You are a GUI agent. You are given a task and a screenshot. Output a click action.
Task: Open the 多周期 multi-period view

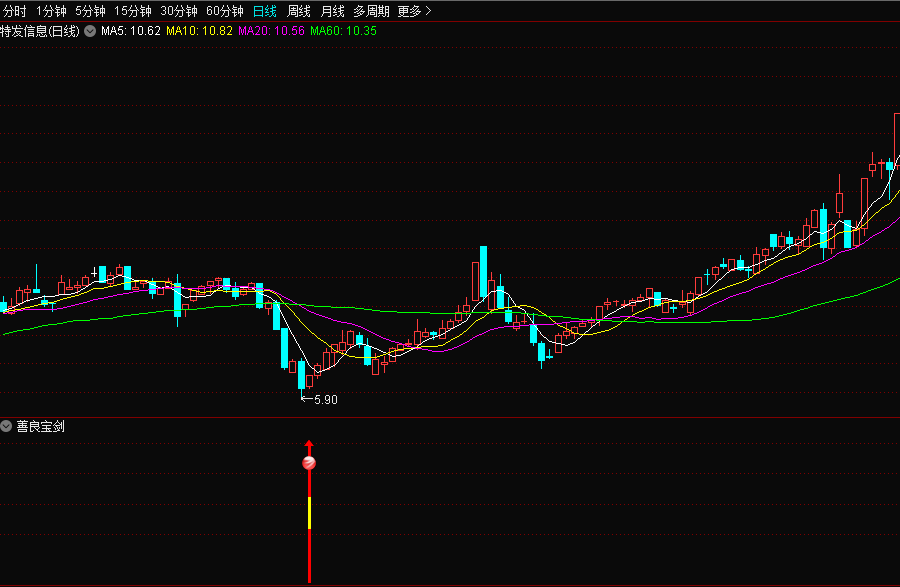click(371, 11)
